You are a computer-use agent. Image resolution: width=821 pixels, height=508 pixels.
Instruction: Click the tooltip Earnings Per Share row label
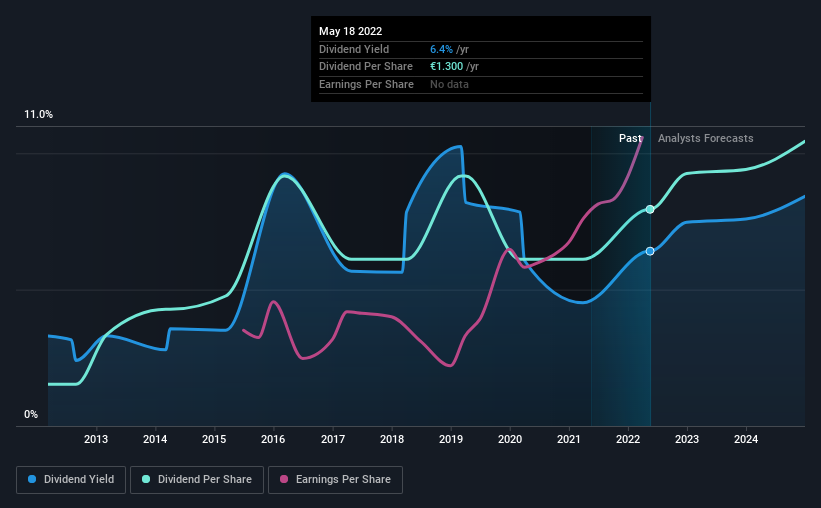[366, 84]
